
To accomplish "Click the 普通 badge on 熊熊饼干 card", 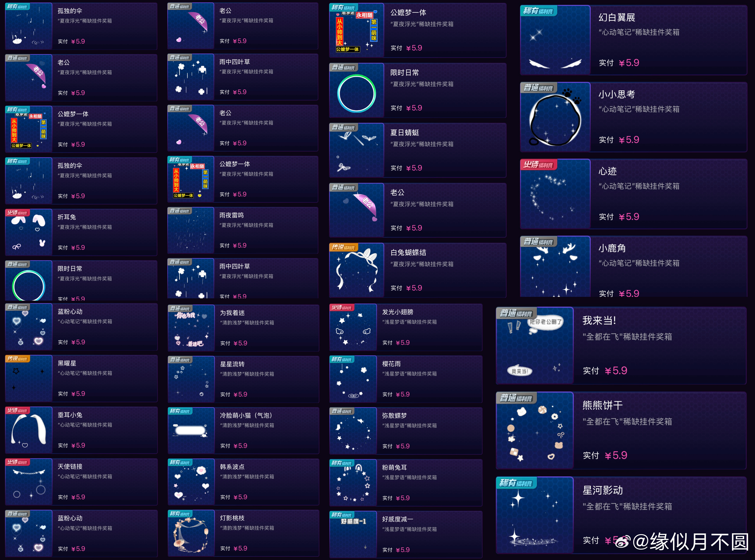I will click(516, 398).
